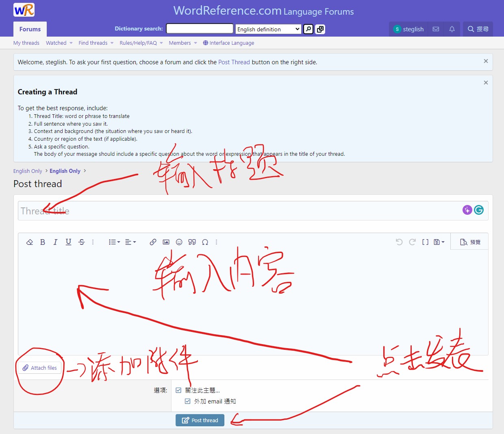
Task: Open the alerts bell icon
Action: pyautogui.click(x=452, y=29)
